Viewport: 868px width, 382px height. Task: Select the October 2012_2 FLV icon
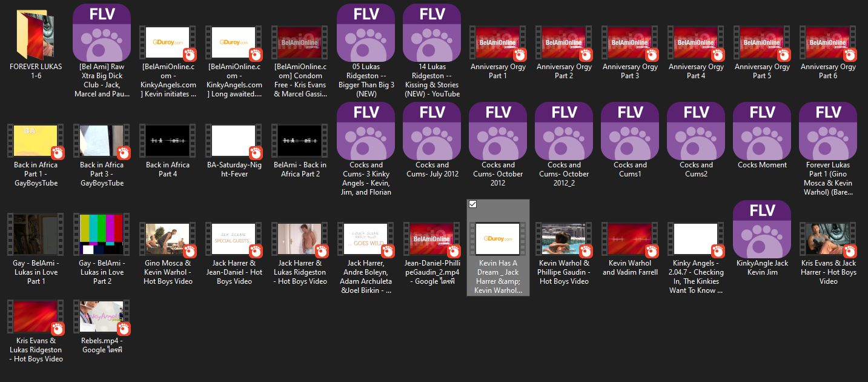point(564,130)
